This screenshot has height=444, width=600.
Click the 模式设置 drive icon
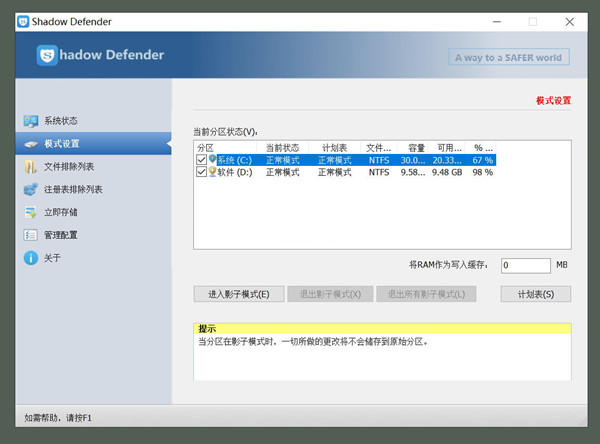31,144
